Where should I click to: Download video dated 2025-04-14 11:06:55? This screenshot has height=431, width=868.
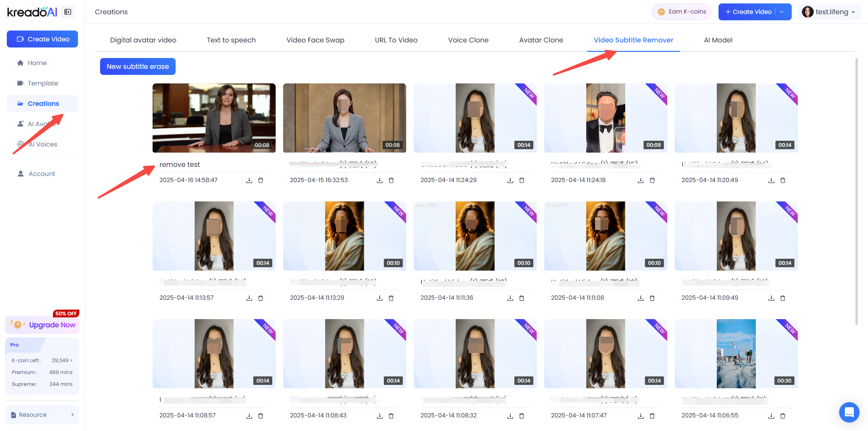tap(771, 416)
